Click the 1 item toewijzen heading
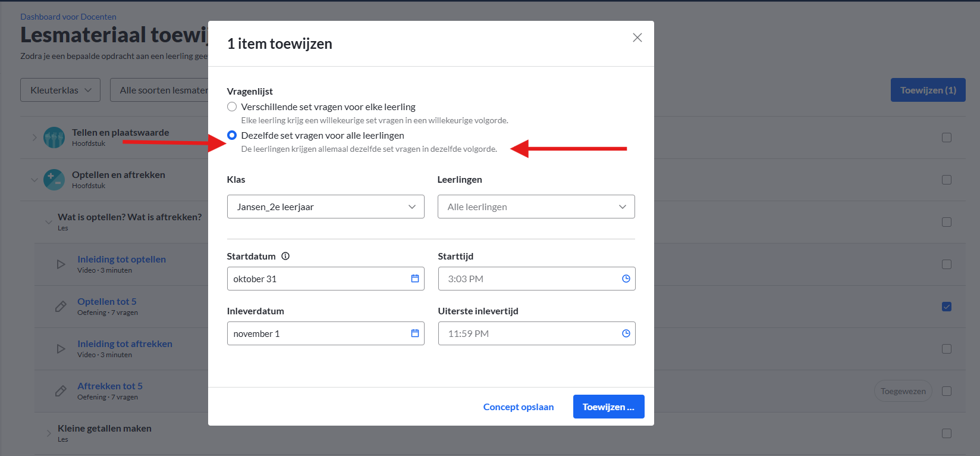 pos(279,43)
